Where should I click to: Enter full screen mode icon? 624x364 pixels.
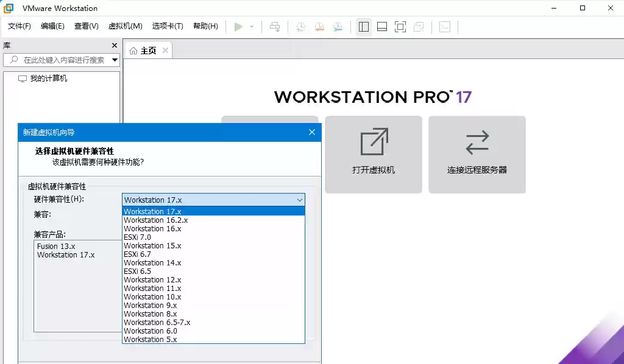pyautogui.click(x=400, y=27)
